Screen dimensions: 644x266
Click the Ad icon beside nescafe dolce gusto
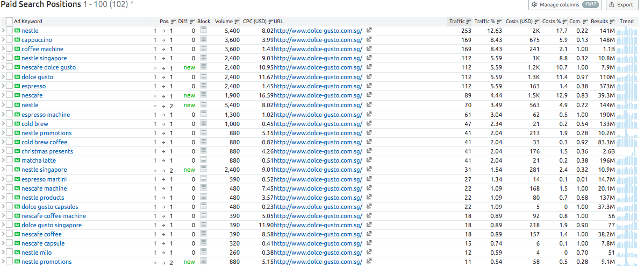coord(17,67)
